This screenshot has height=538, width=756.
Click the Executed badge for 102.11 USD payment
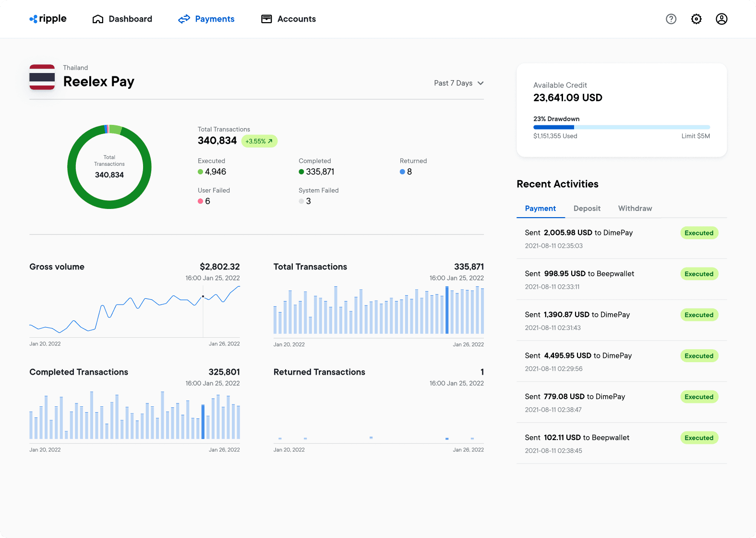click(699, 438)
